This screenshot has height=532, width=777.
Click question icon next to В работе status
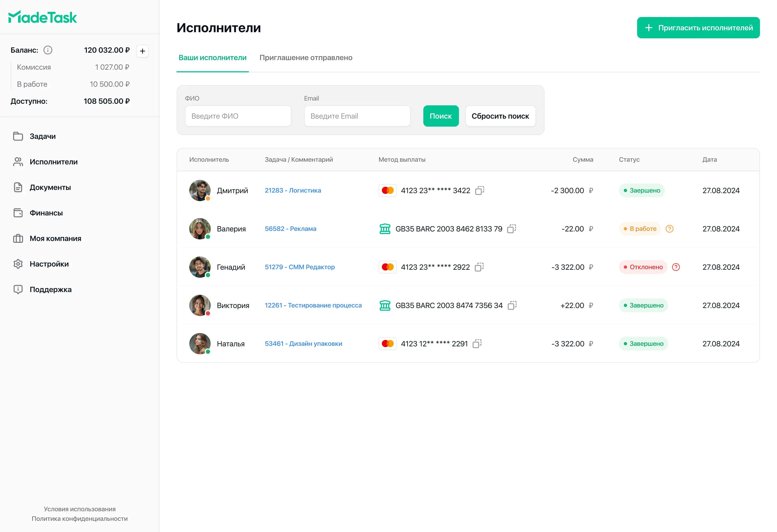(669, 229)
